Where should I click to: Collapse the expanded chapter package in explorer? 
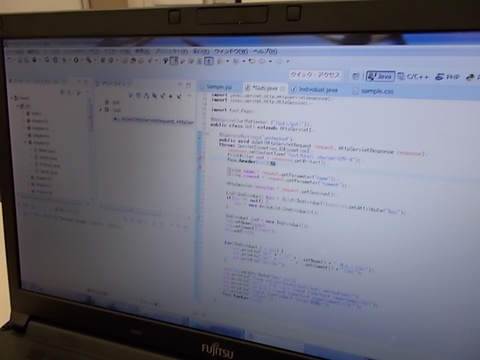pyautogui.click(x=25, y=142)
